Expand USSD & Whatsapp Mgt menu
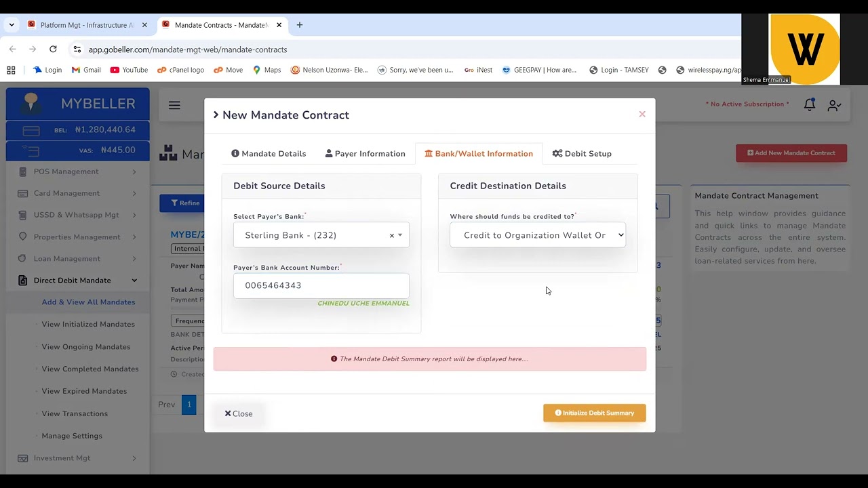This screenshot has width=868, height=488. (x=78, y=215)
